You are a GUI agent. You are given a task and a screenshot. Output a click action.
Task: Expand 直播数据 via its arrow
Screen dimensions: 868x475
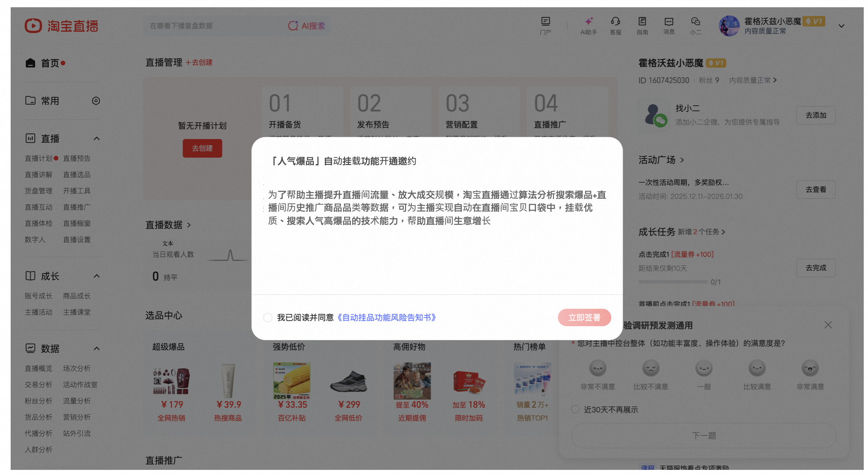pyautogui.click(x=189, y=225)
